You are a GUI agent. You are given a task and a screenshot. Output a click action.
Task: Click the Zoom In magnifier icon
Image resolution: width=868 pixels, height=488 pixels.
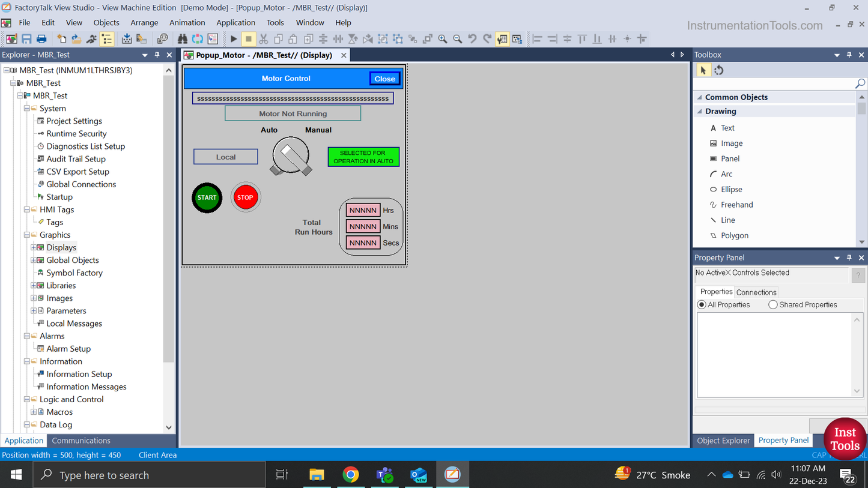443,39
